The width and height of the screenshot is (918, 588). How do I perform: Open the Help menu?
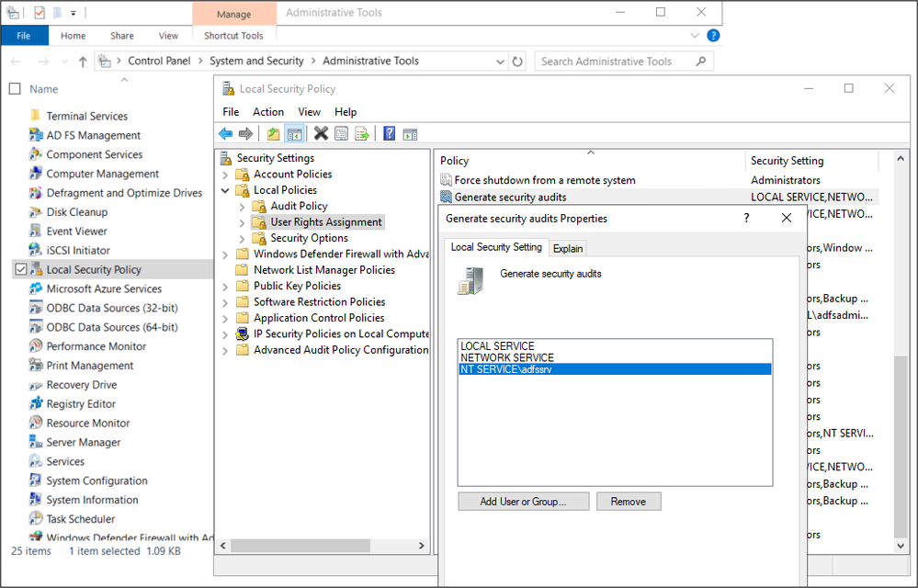click(x=346, y=112)
